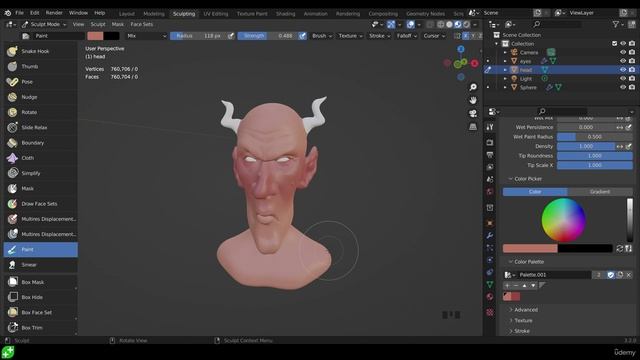Swap primary and secondary colors

click(620, 248)
